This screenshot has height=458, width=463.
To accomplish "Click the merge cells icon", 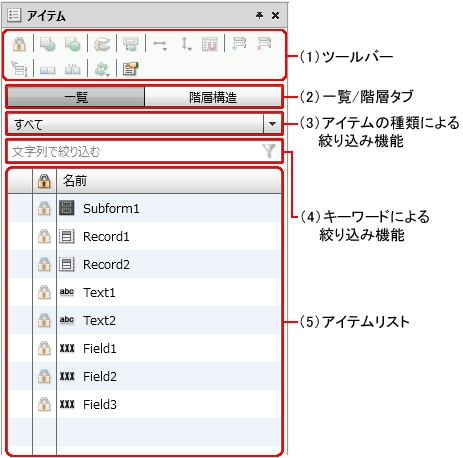I will 48,70.
